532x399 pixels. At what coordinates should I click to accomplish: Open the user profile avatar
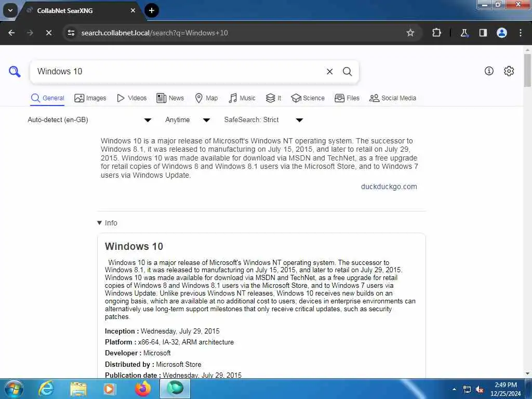pos(501,33)
